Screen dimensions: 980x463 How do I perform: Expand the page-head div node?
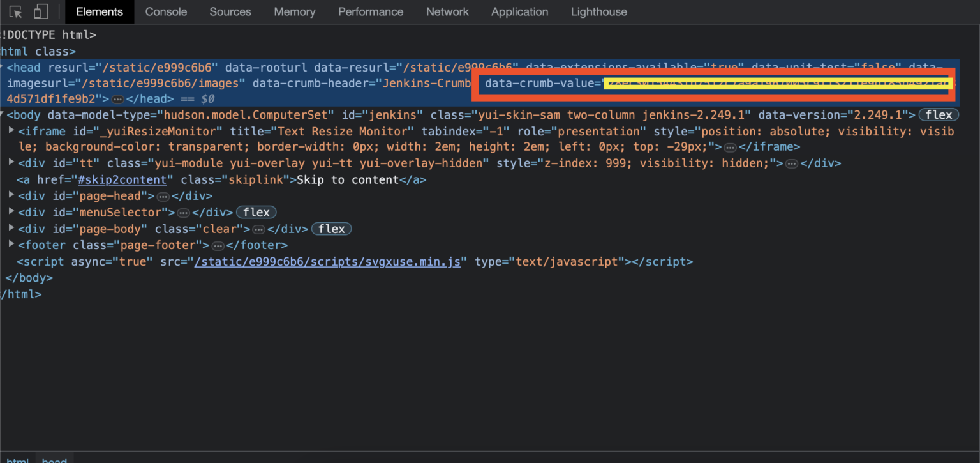tap(12, 196)
